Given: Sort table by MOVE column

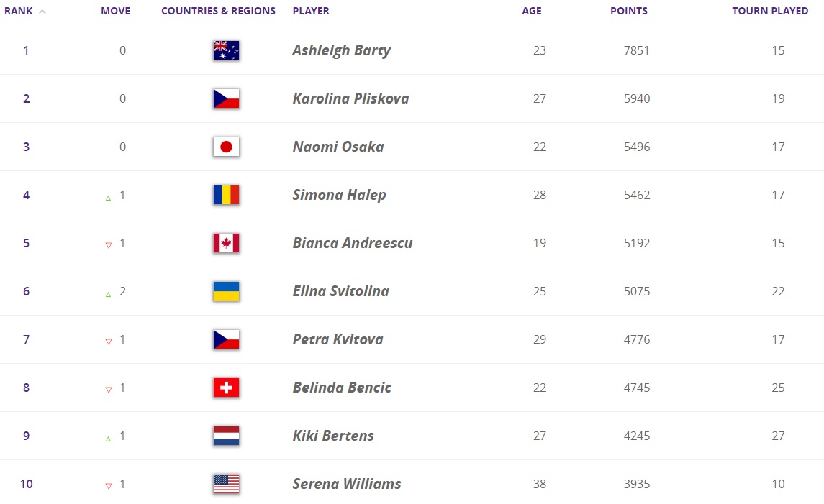Looking at the screenshot, I should pyautogui.click(x=115, y=11).
